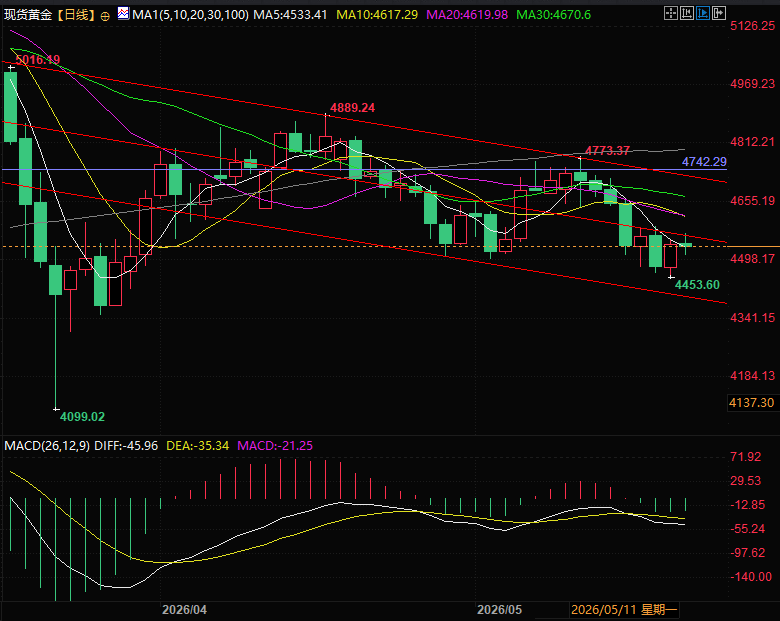780x621 pixels.
Task: Click the 现货黄金 instrument title
Action: click(x=28, y=15)
